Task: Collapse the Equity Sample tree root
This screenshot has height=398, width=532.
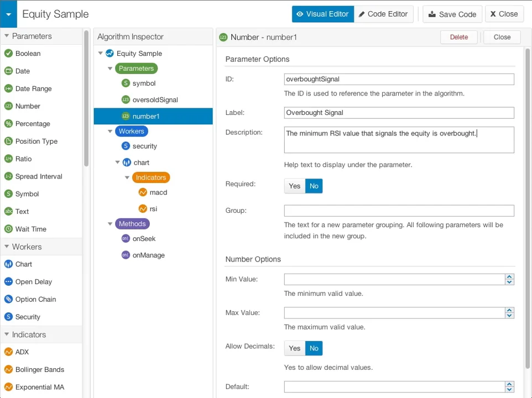Action: (101, 53)
